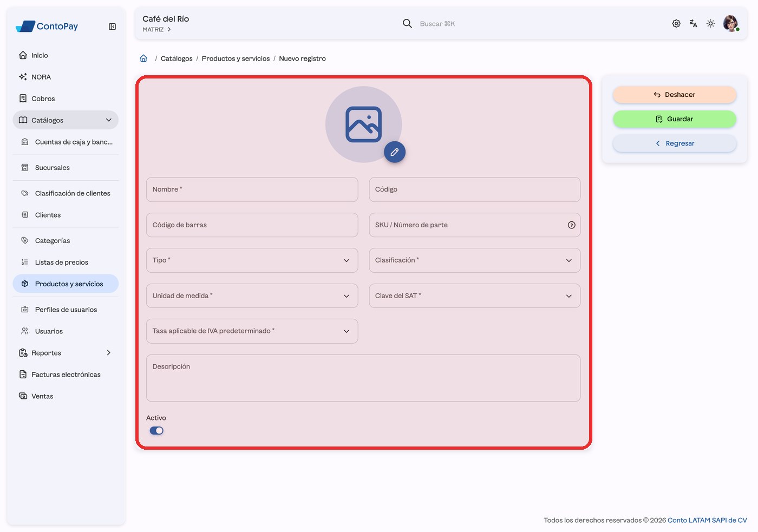Open Sucursales in sidebar
758x532 pixels.
click(x=66, y=168)
